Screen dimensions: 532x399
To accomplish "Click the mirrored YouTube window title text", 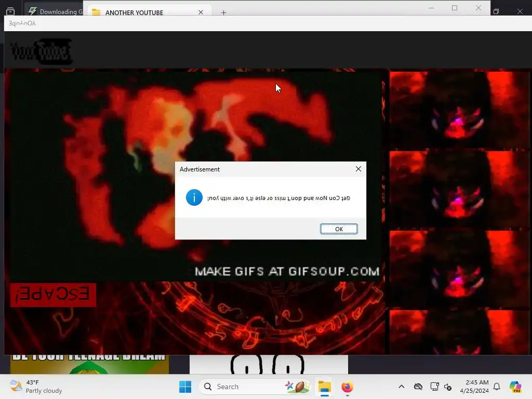I will click(22, 23).
